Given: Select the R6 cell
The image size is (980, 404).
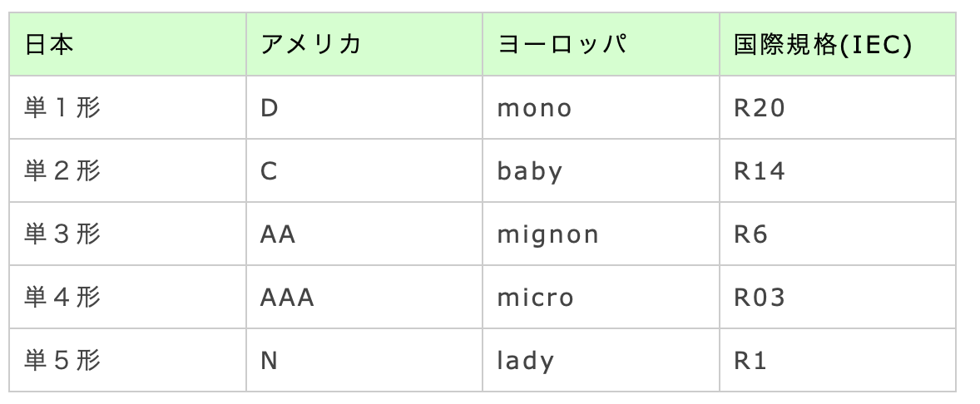Looking at the screenshot, I should pos(750,234).
